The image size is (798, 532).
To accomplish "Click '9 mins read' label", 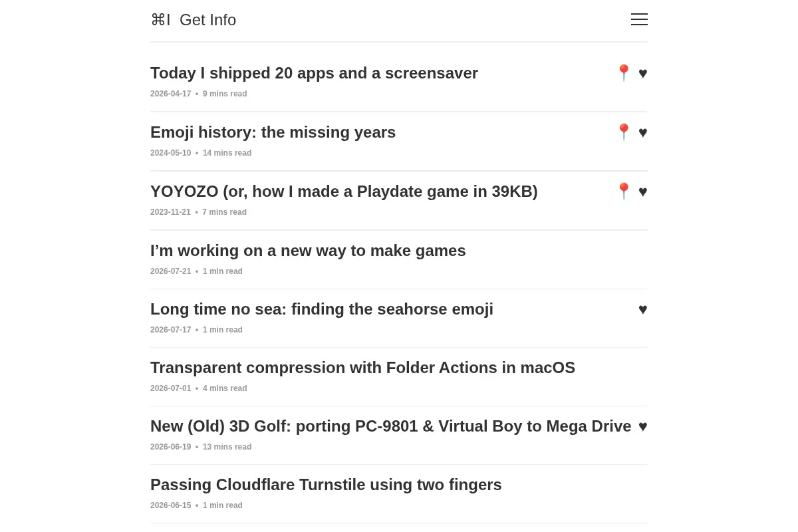I will point(225,94).
